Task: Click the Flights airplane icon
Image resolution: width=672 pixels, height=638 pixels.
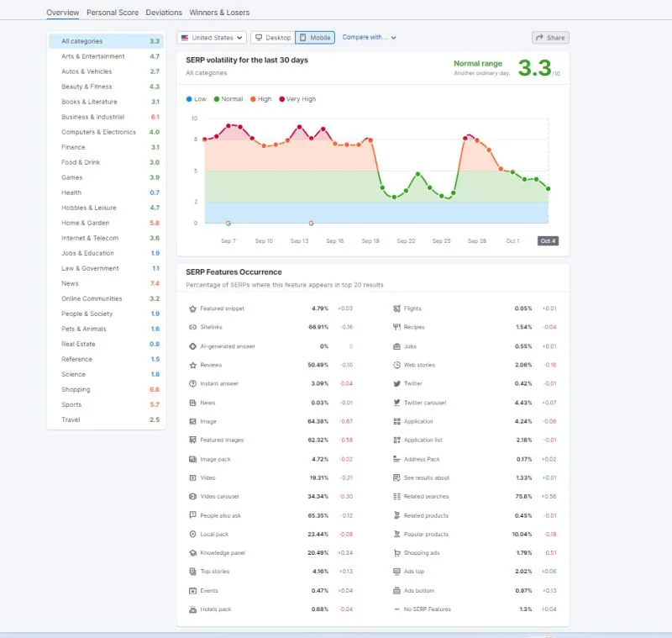Action: coord(396,308)
